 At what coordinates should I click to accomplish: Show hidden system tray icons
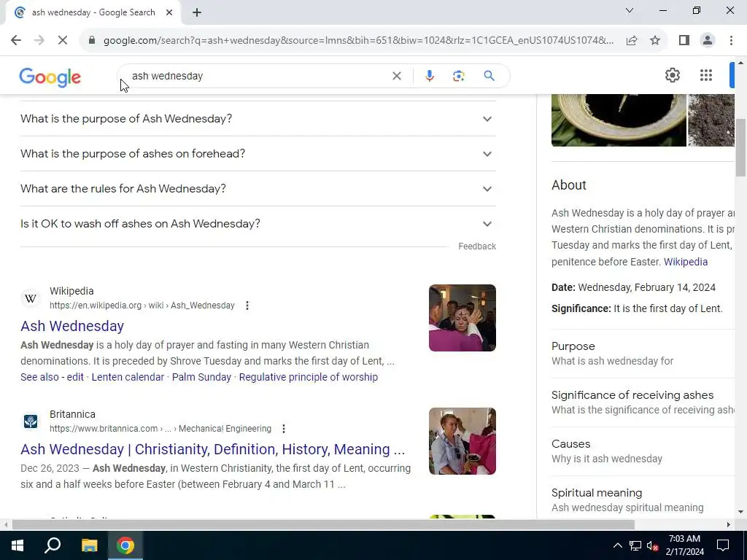(617, 545)
